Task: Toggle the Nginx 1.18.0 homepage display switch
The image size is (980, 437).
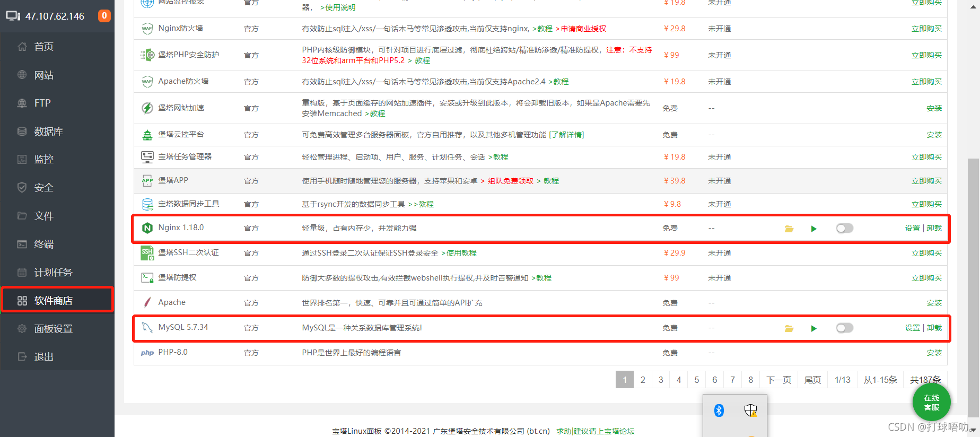Action: (844, 228)
